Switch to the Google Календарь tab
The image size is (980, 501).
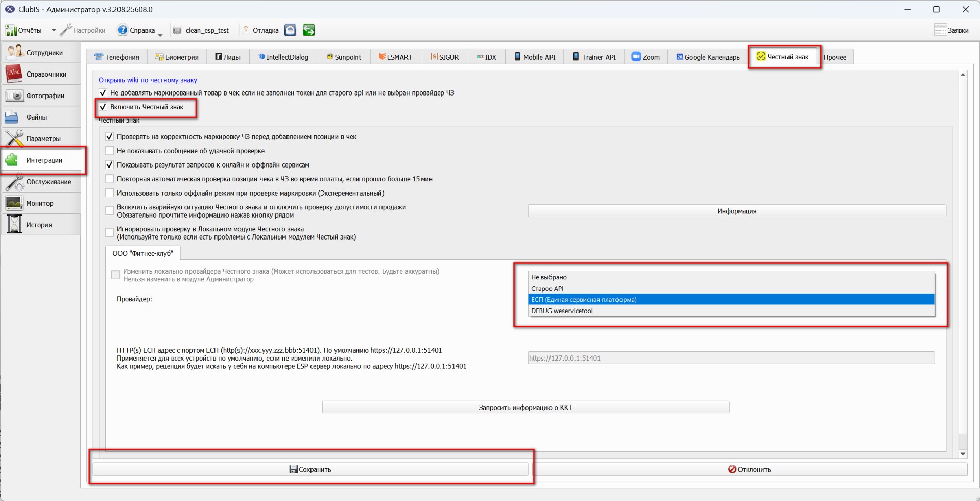pyautogui.click(x=708, y=57)
